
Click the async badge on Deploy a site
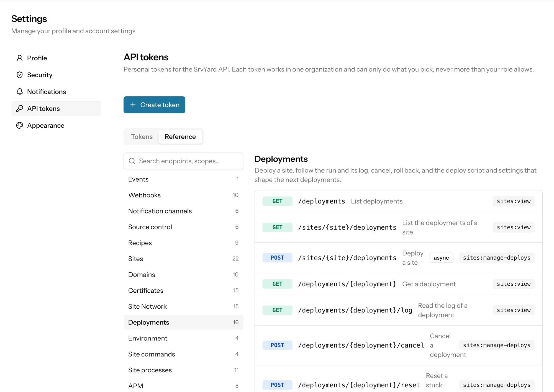coord(441,258)
